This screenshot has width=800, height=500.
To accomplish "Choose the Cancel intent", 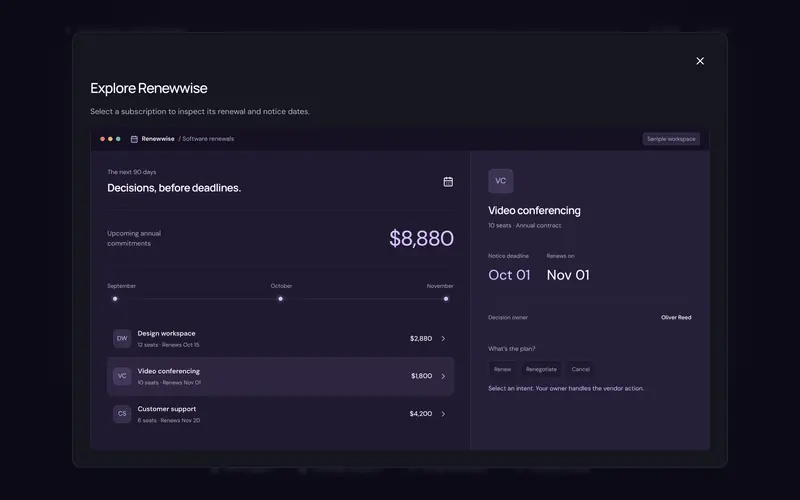I will coord(581,369).
